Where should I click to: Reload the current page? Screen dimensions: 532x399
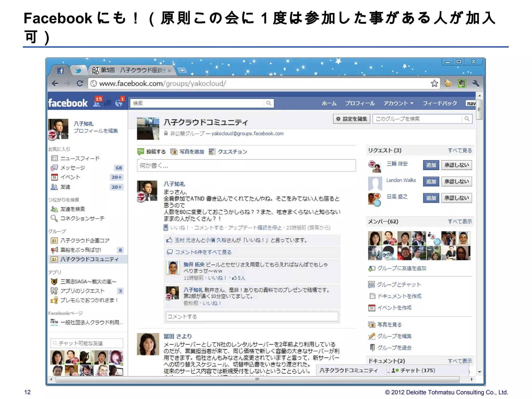click(x=80, y=83)
